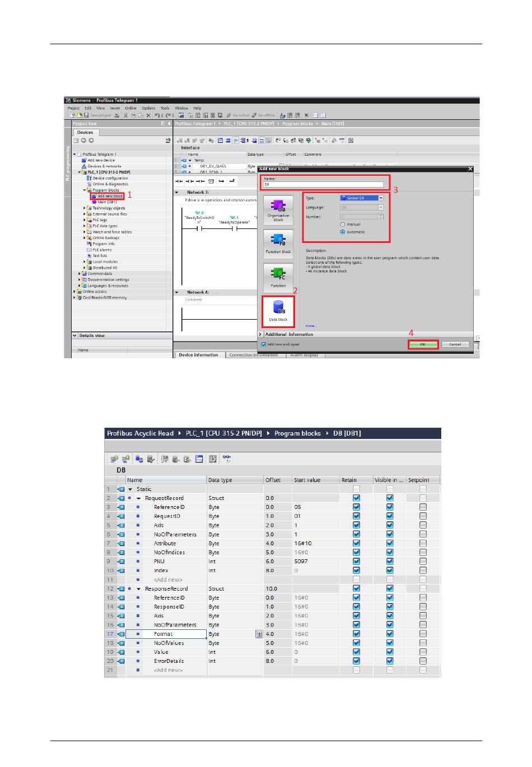The height and width of the screenshot is (767, 532).
Task: Select the Devices tab in project tree
Action: click(x=85, y=132)
